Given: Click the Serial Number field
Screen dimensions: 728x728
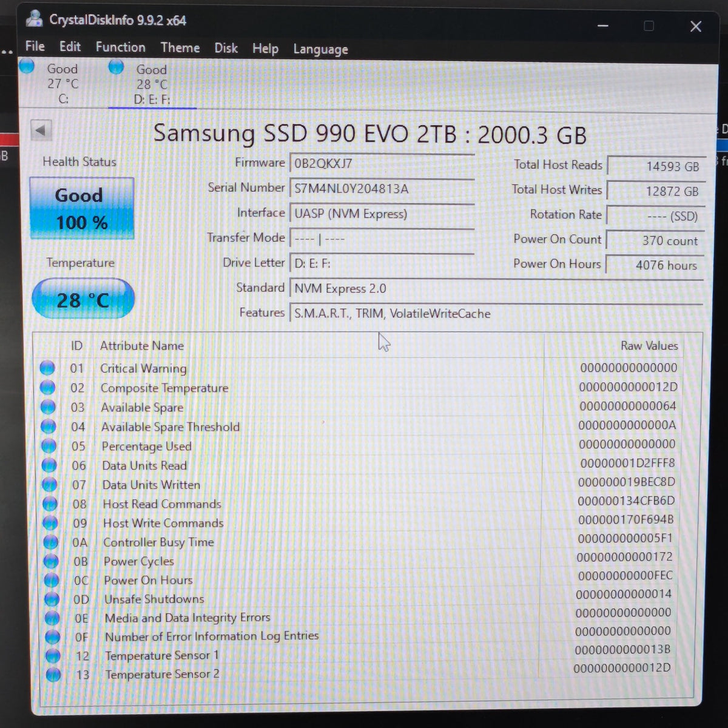Looking at the screenshot, I should coord(382,189).
